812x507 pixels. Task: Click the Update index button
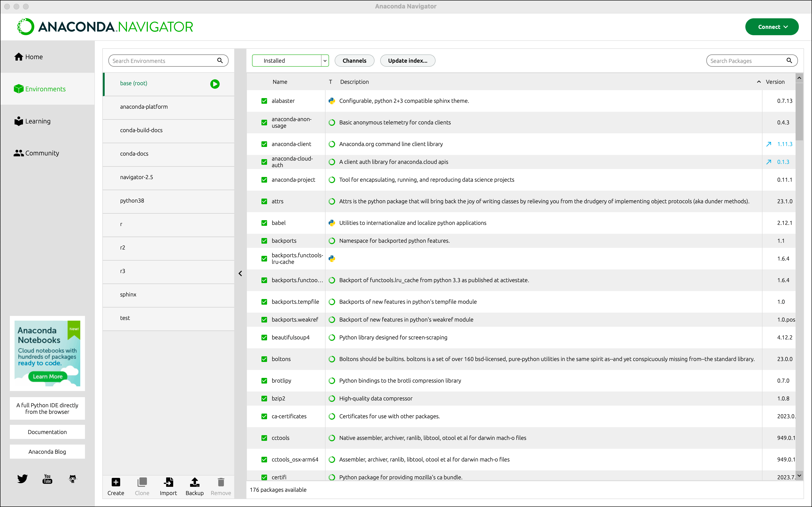pyautogui.click(x=408, y=61)
